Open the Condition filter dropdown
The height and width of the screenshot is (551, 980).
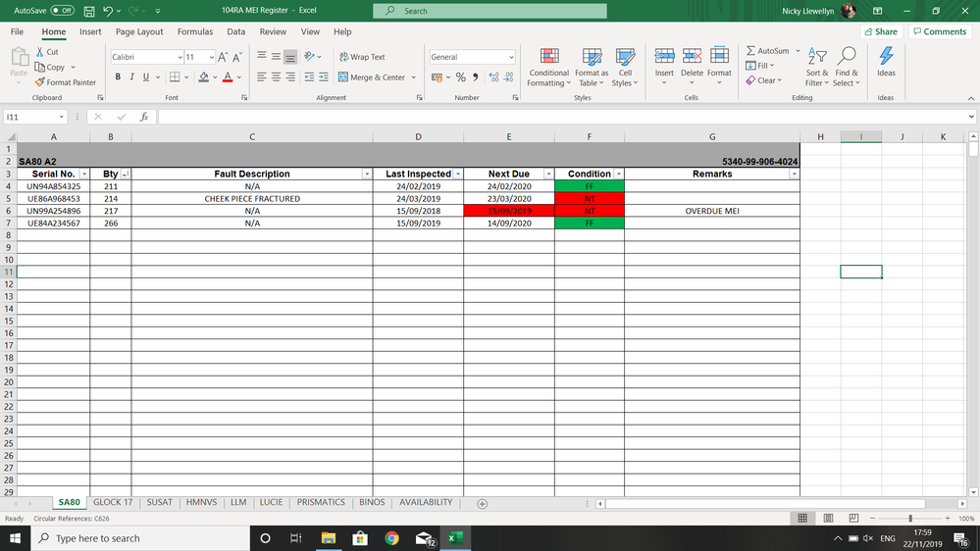tap(618, 175)
